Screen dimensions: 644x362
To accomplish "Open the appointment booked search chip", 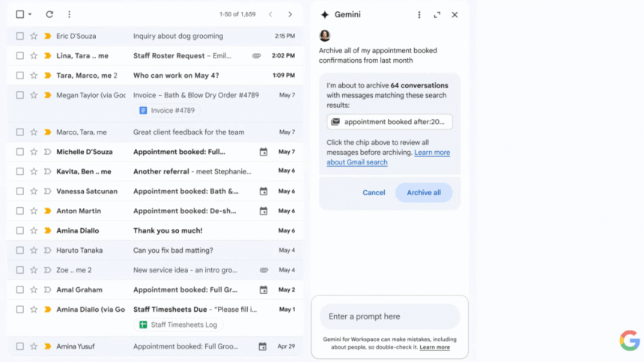I will point(389,122).
